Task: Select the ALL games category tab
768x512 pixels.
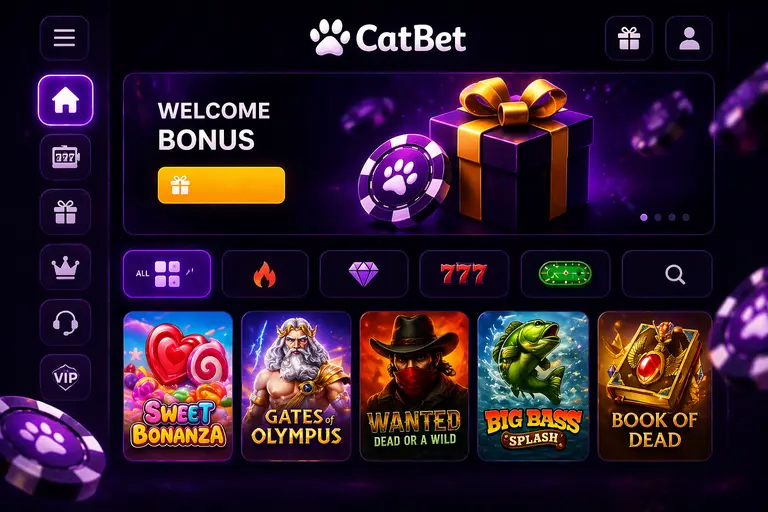Action: click(167, 274)
